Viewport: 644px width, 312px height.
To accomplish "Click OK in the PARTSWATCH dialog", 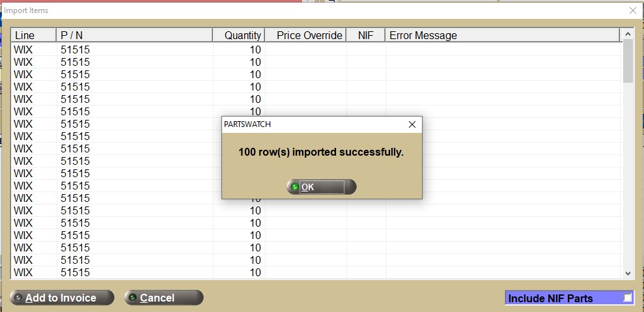I will click(x=321, y=187).
